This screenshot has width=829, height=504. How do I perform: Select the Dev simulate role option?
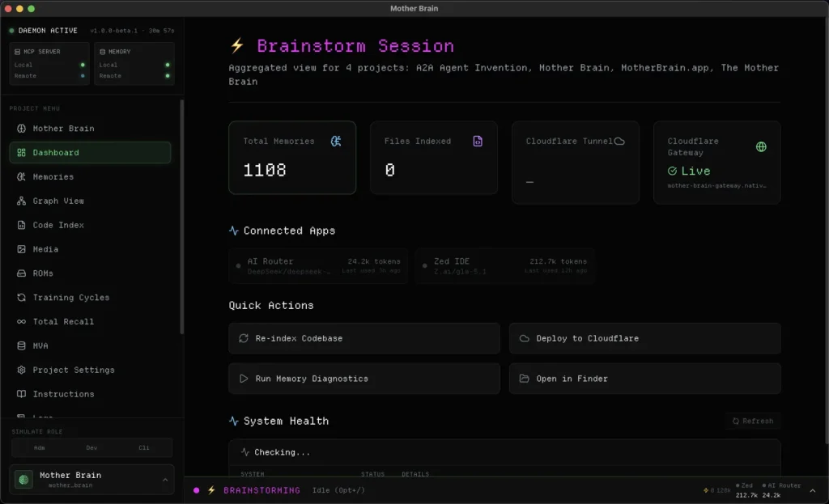[91, 447]
